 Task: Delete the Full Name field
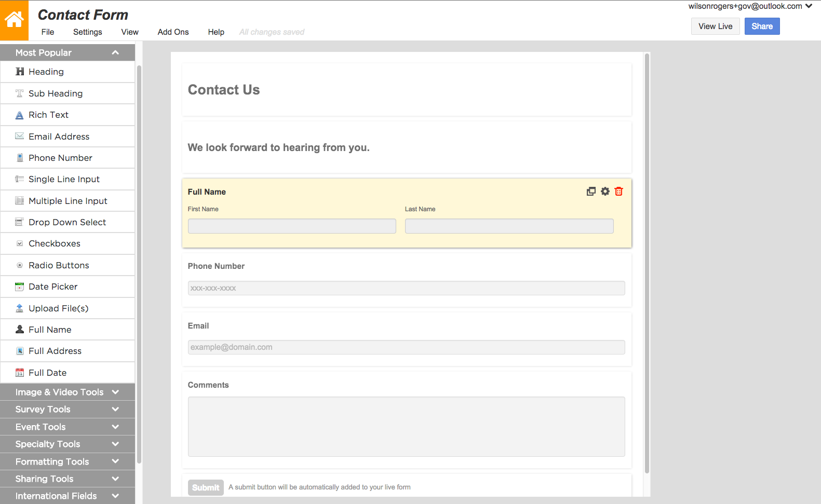coord(618,192)
